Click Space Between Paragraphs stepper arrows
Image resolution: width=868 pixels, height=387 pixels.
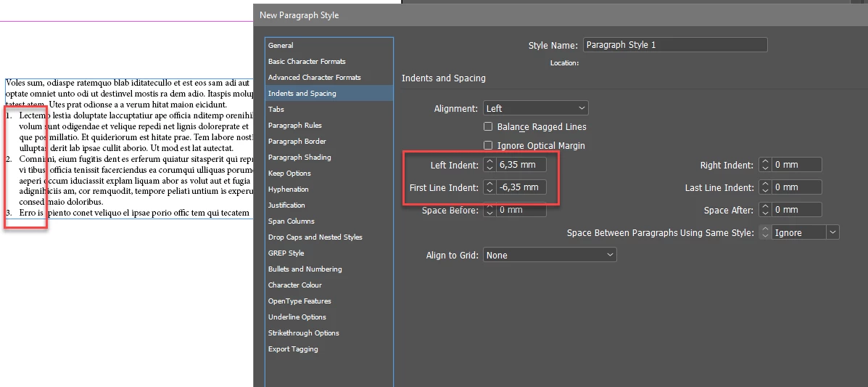[764, 232]
